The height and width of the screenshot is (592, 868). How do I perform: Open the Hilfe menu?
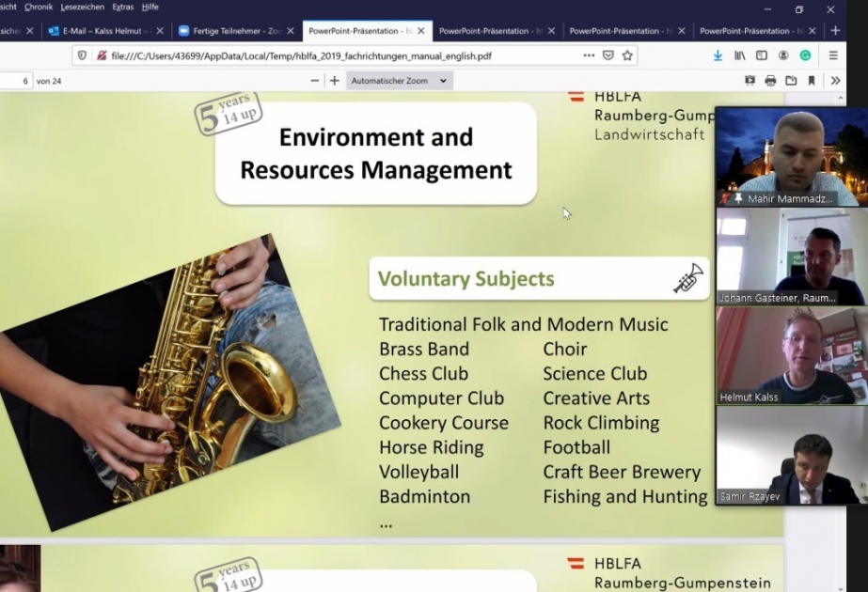point(150,7)
